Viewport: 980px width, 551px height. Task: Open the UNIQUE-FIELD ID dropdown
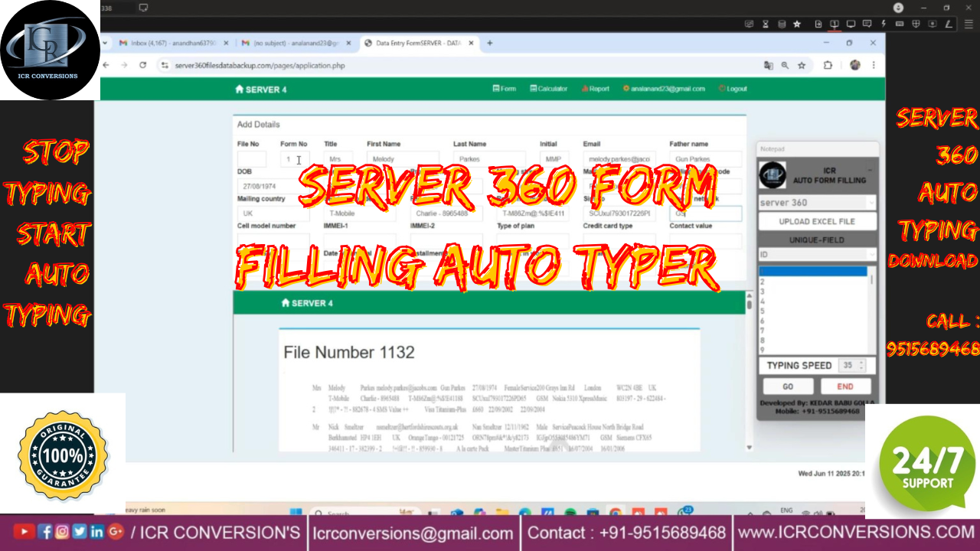point(871,254)
